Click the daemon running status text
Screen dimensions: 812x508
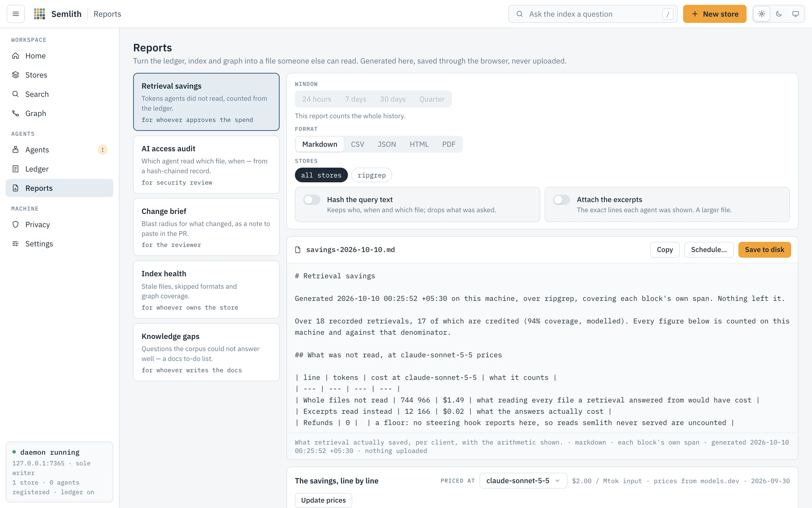50,452
